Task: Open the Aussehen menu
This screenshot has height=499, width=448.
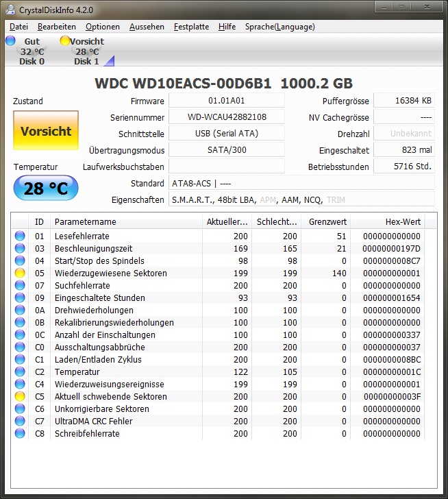Action: coord(147,27)
